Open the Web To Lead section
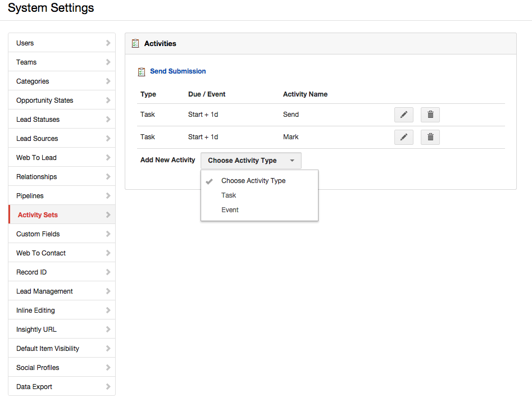The width and height of the screenshot is (532, 402). point(37,158)
